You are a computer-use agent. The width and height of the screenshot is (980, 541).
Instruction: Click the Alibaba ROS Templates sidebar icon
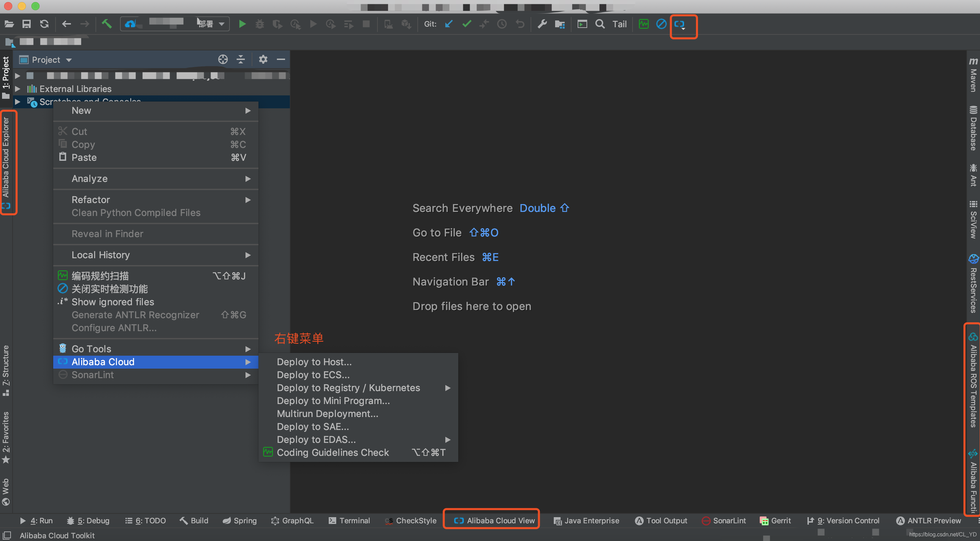[x=972, y=383]
